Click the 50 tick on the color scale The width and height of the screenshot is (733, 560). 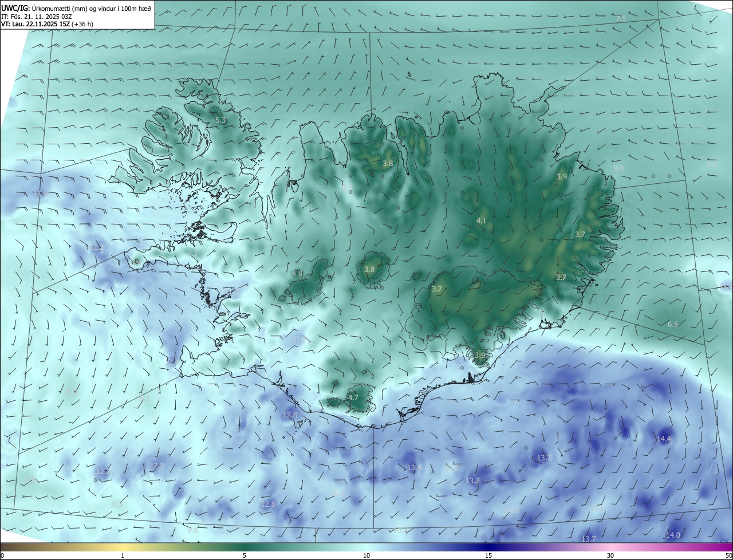[728, 555]
